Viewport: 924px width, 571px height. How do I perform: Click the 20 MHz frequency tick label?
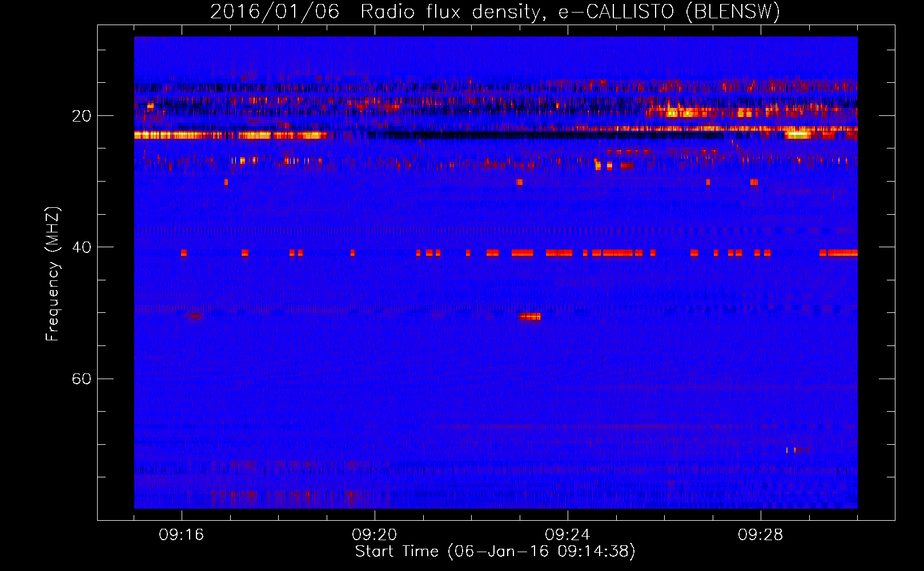click(82, 116)
